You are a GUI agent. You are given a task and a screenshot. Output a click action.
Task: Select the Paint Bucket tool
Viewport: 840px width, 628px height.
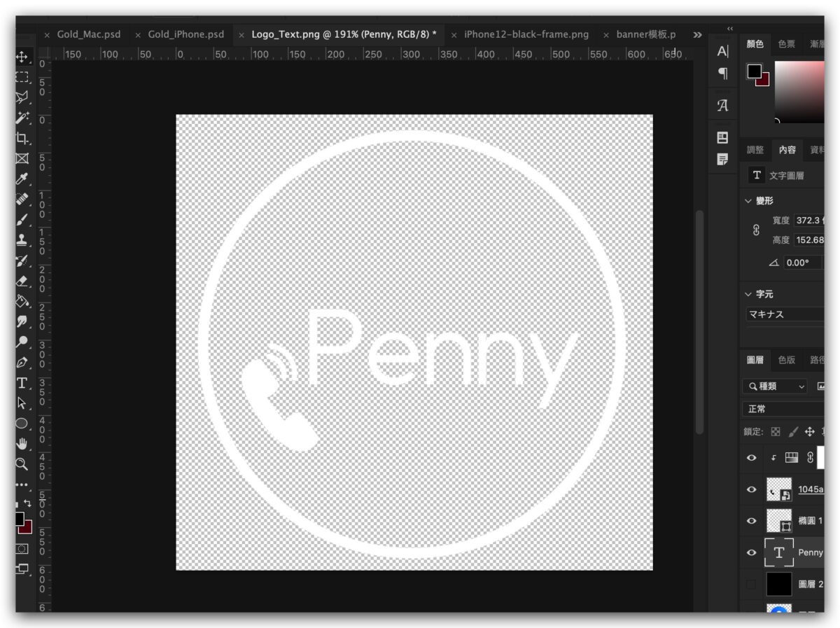[22, 301]
